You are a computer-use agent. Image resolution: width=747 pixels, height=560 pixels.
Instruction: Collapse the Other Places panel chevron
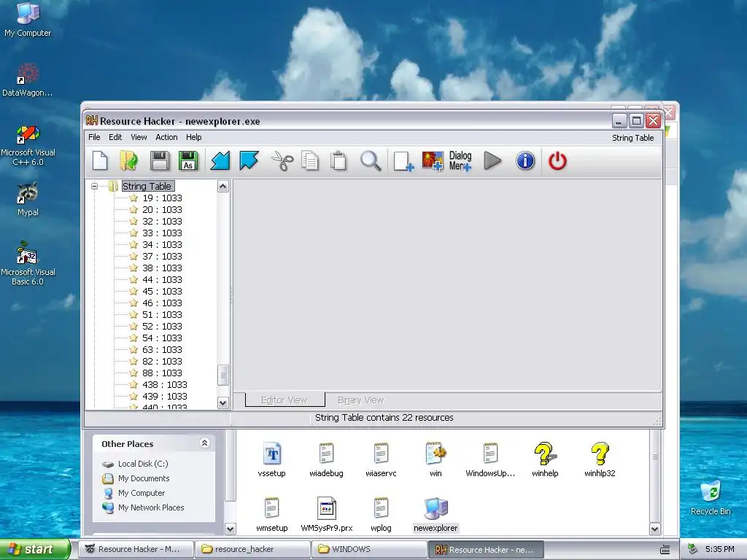coord(204,443)
